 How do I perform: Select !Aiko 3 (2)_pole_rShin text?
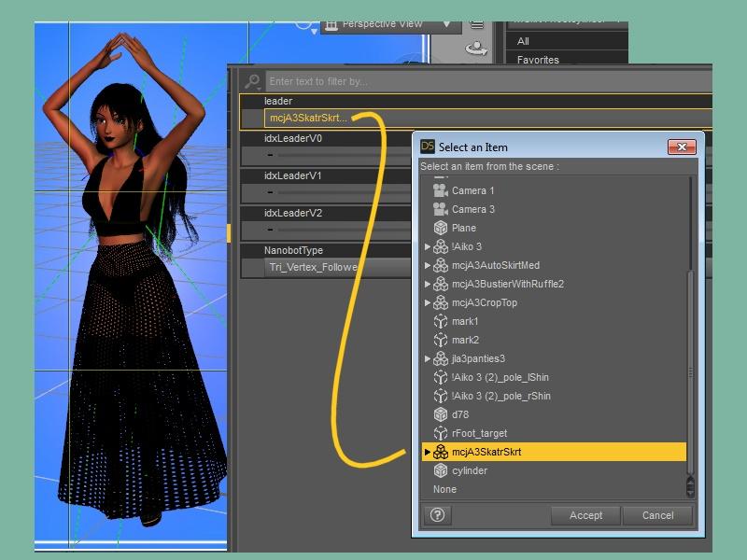501,396
